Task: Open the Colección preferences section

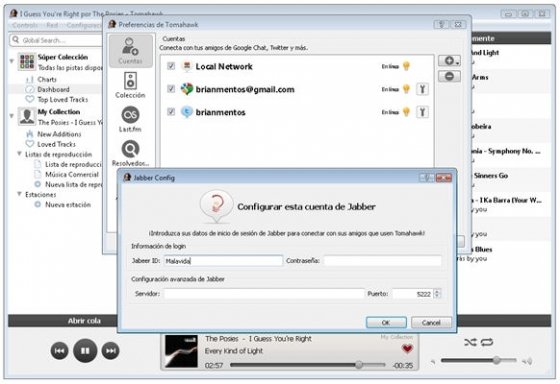Action: (x=130, y=85)
